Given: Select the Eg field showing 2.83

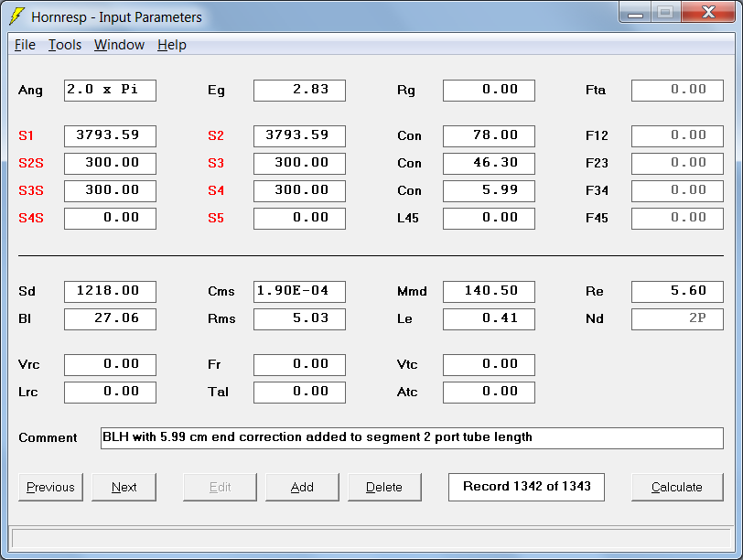Looking at the screenshot, I should (x=299, y=91).
